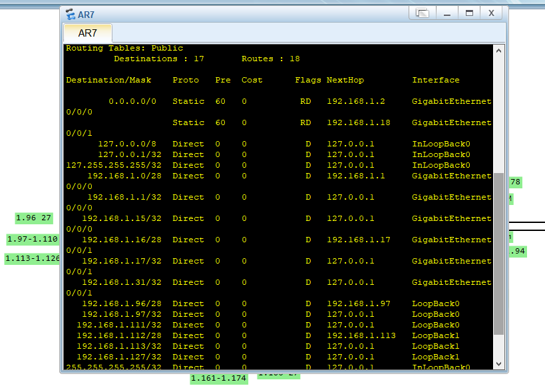Close the AR7 terminal window
The image size is (545, 392).
[x=491, y=13]
